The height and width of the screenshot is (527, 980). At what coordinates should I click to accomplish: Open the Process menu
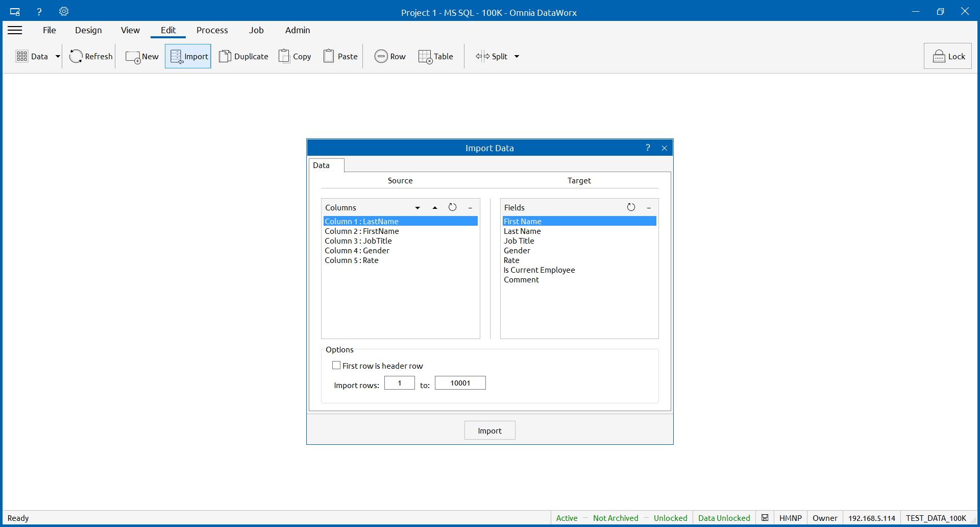[212, 30]
